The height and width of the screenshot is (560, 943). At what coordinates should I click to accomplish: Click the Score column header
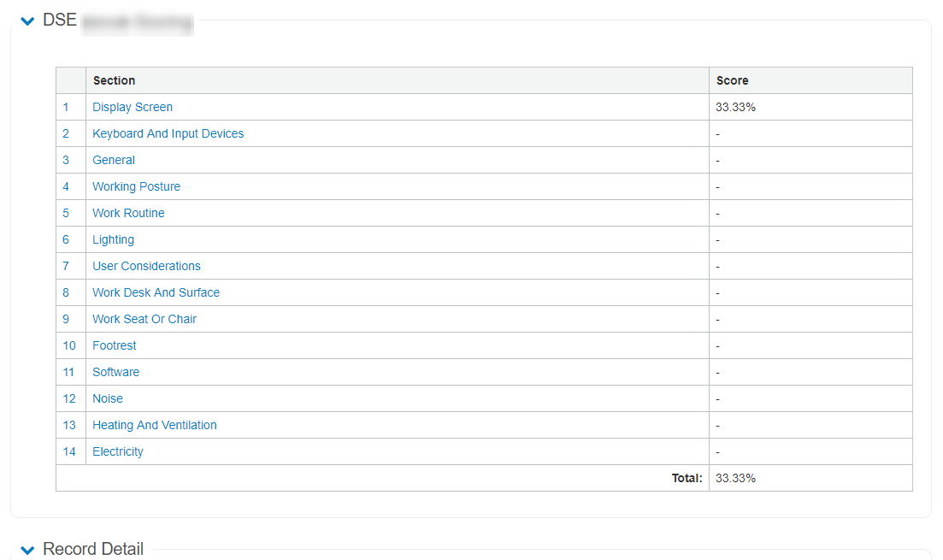[732, 80]
